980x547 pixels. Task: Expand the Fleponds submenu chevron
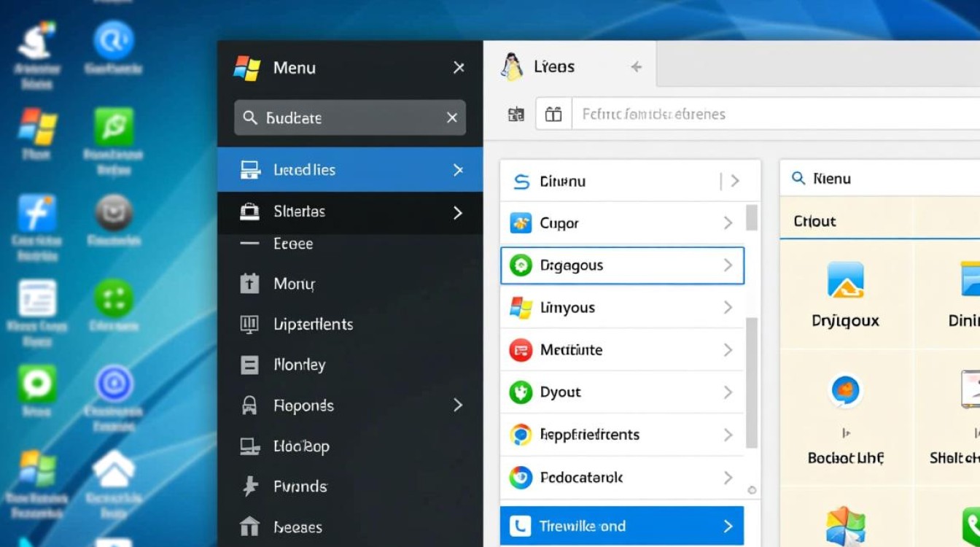[x=458, y=405]
